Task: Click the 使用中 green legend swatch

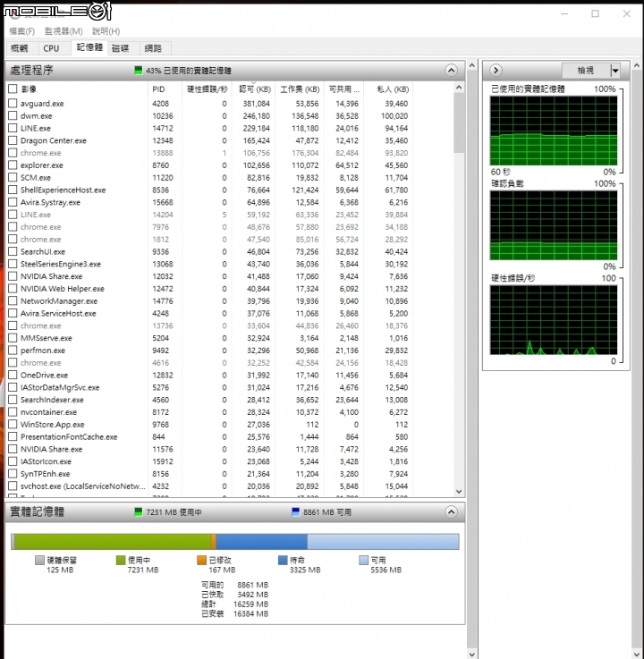Action: tap(121, 560)
